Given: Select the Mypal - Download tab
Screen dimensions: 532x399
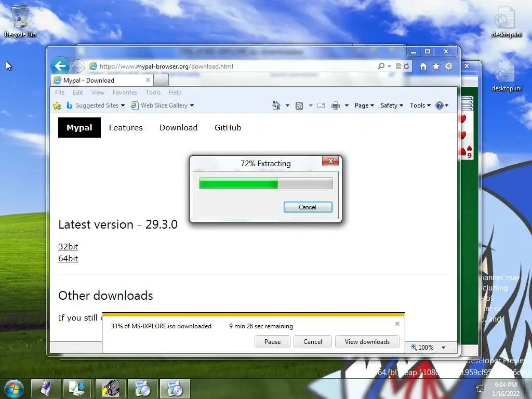Looking at the screenshot, I should (x=102, y=81).
